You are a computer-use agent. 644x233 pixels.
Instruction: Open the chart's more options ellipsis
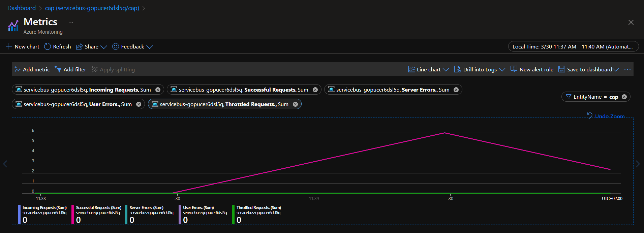tap(627, 70)
